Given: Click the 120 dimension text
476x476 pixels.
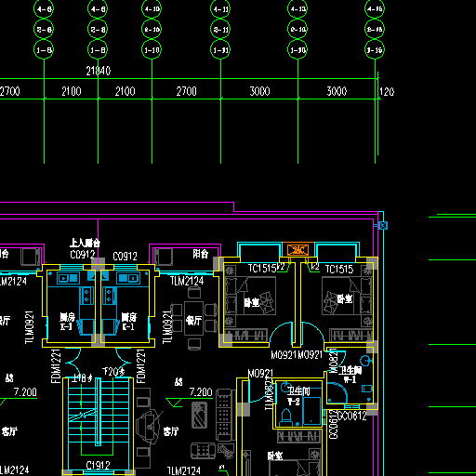Looking at the screenshot, I should [x=387, y=92].
